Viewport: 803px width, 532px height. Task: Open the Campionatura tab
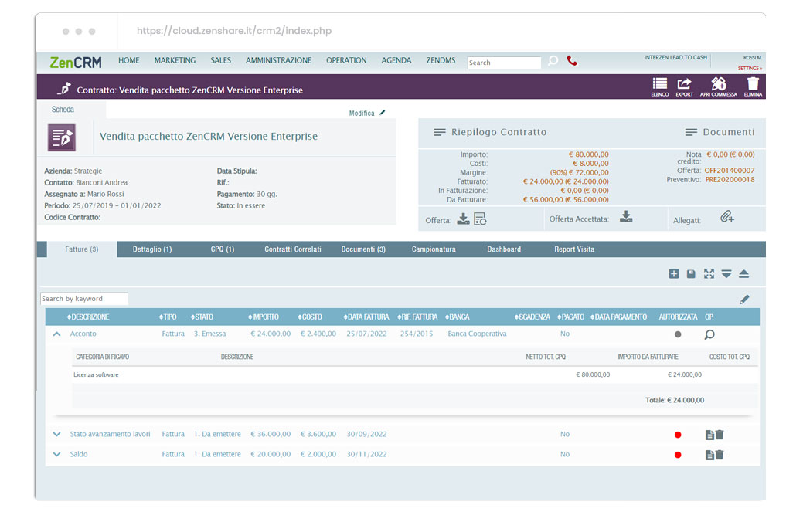[x=434, y=249]
